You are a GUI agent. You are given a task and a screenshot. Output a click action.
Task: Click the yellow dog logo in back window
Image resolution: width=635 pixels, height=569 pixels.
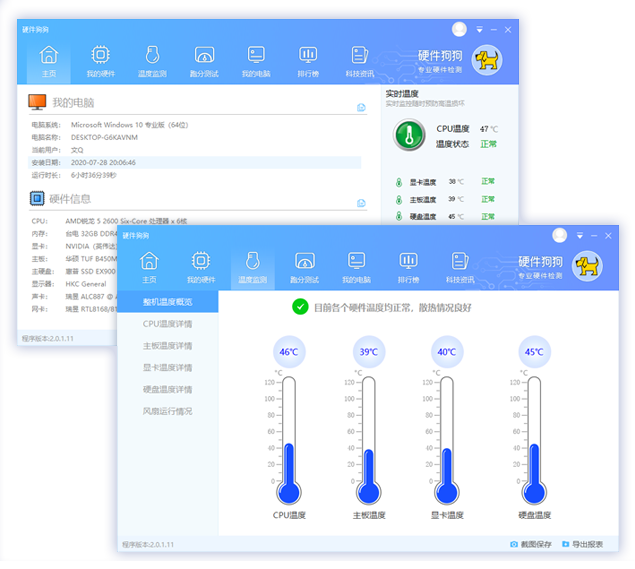(x=487, y=60)
